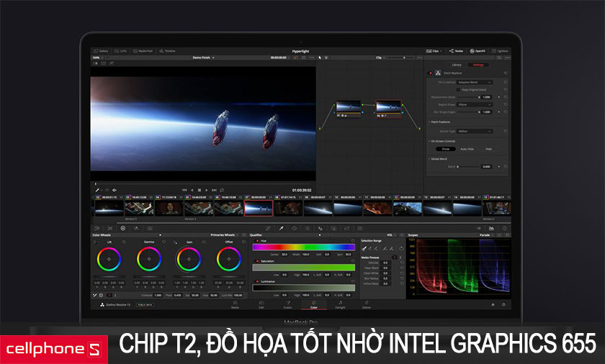Click the Hue spectrum strip
605x364 pixels.
click(304, 247)
